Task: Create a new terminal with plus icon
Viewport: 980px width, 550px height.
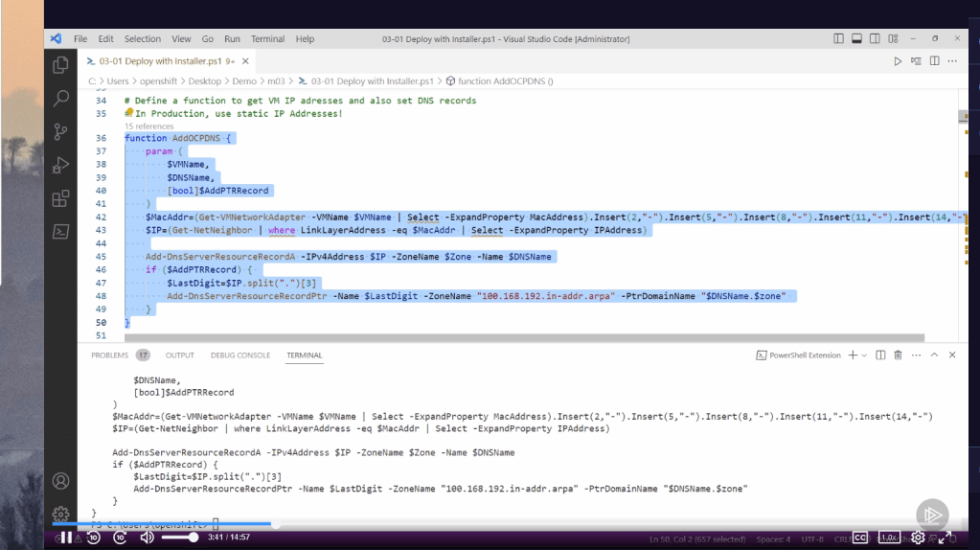Action: click(853, 355)
